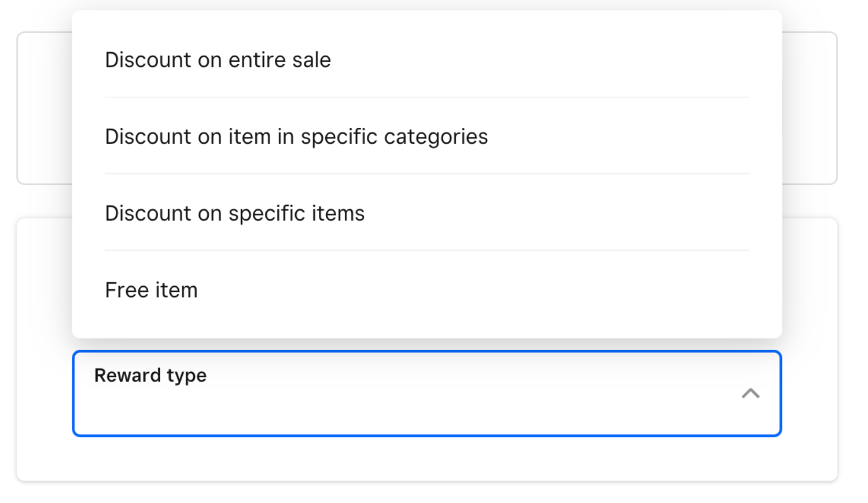The height and width of the screenshot is (503, 868).
Task: Apply the specific items discount choice
Action: 234,213
